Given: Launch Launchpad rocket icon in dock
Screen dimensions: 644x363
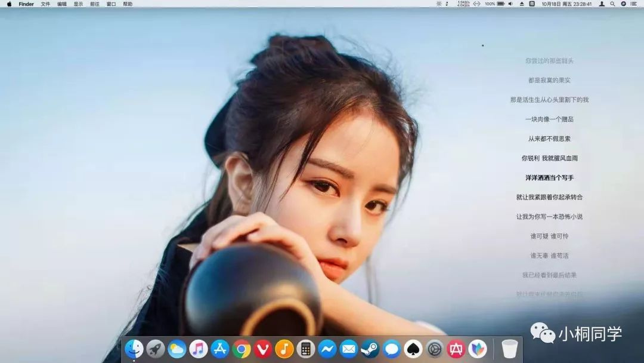Looking at the screenshot, I should (x=155, y=349).
